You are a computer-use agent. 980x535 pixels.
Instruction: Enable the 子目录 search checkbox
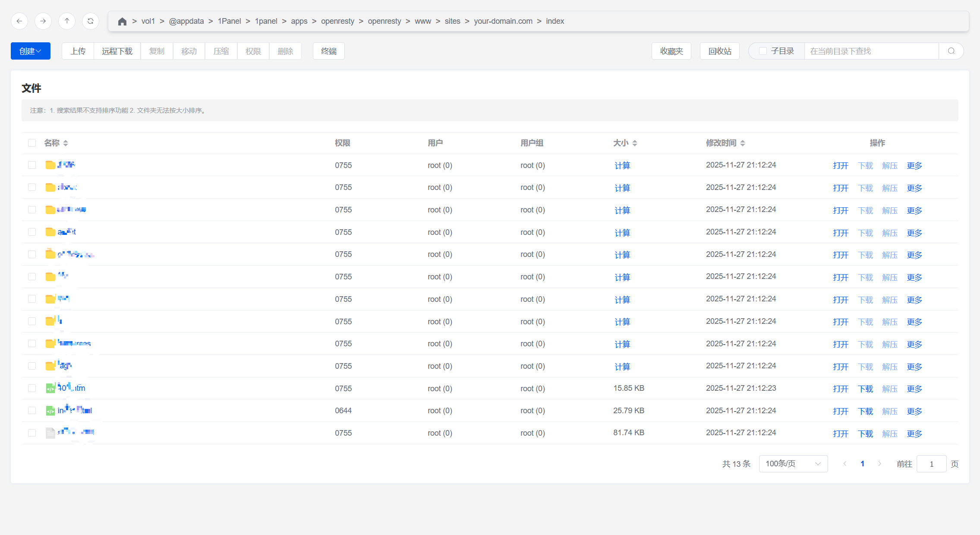763,51
